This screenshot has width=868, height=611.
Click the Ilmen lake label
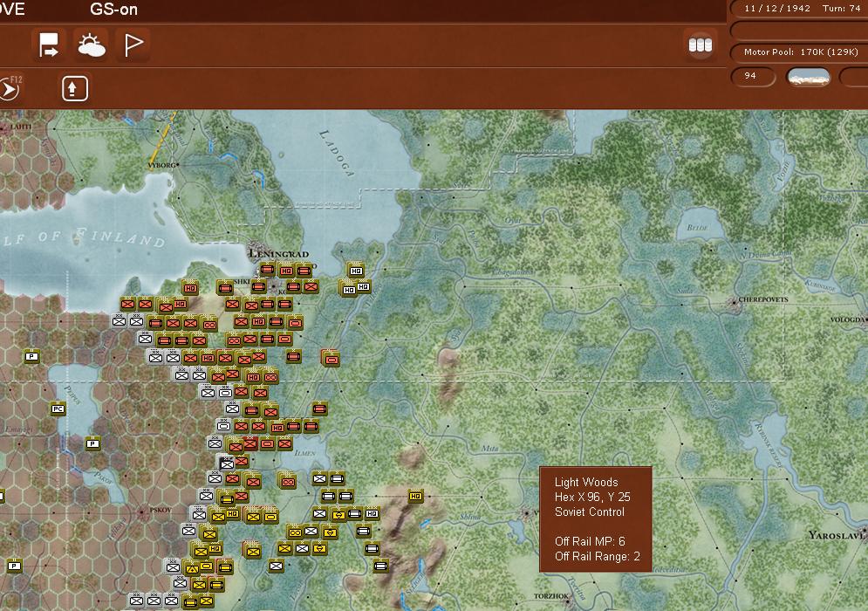coord(305,452)
